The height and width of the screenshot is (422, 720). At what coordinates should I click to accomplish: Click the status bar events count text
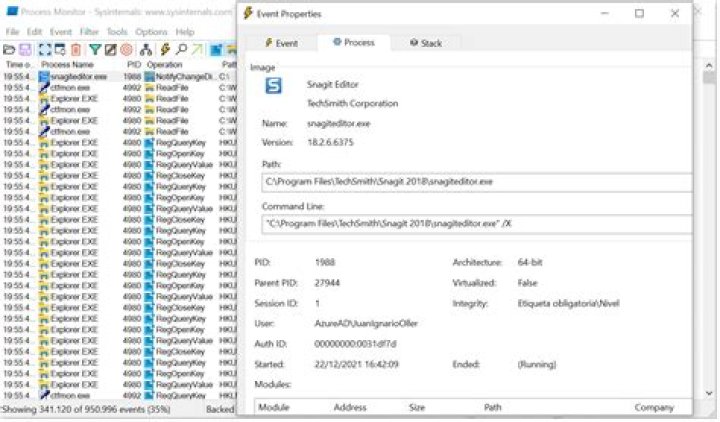tap(86, 409)
